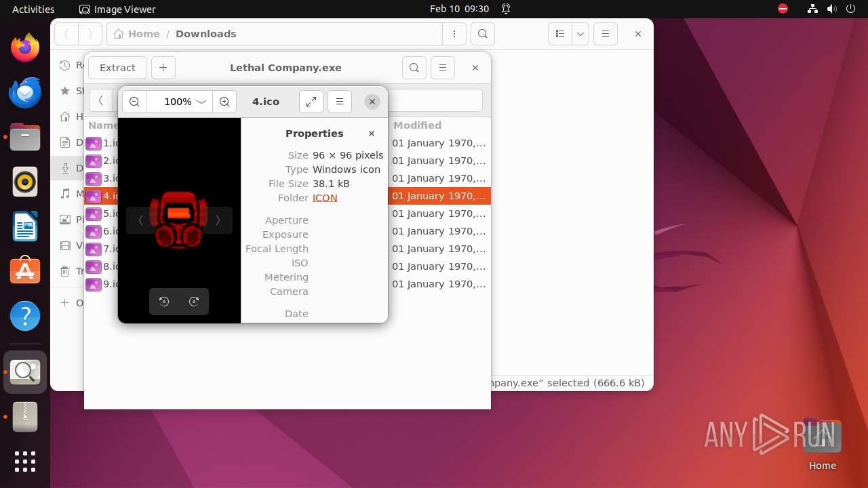Select the 9.ico file row icon

click(x=94, y=284)
